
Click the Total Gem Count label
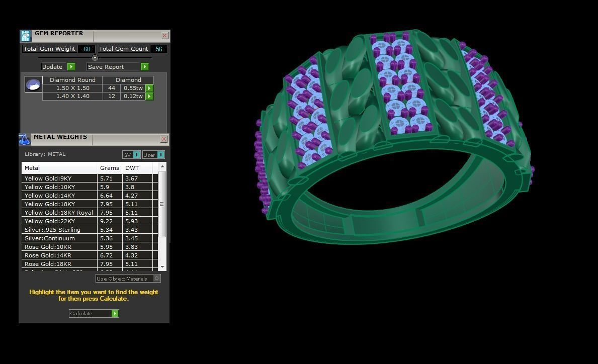click(123, 49)
